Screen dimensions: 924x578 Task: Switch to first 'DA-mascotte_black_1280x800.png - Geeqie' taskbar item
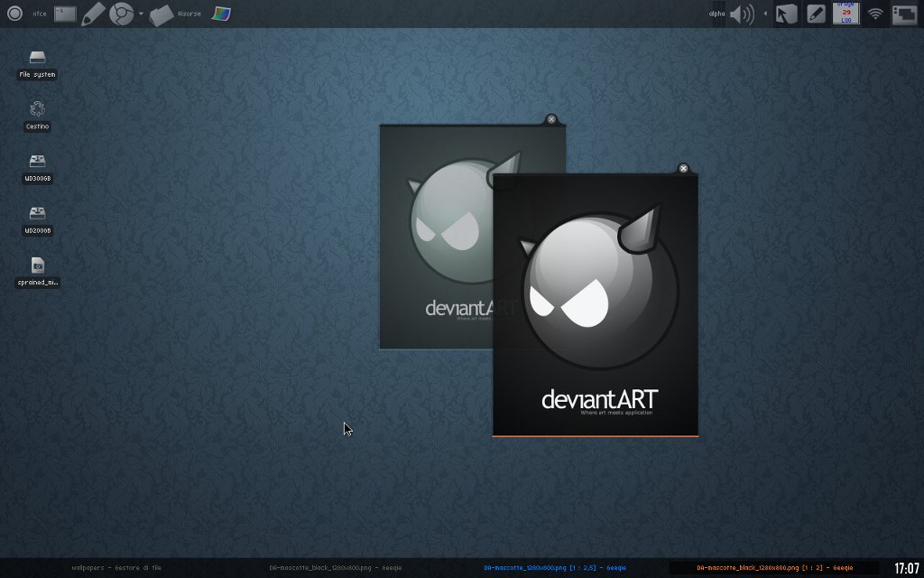point(336,568)
